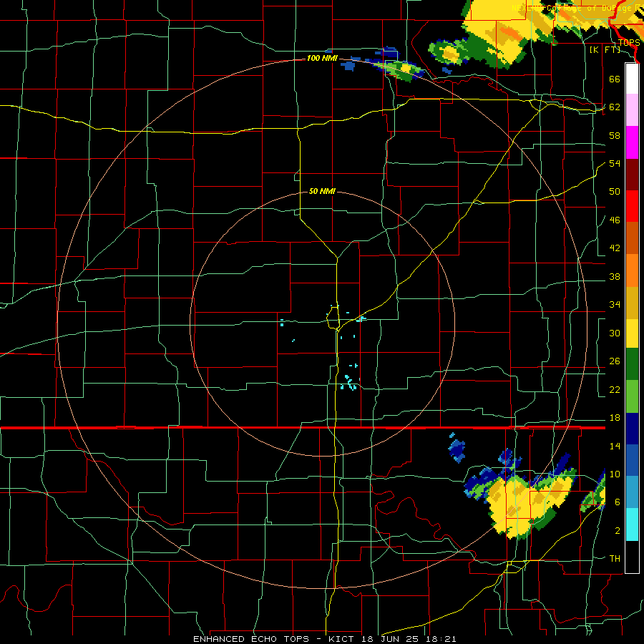Click the NEXRAD College of DuPage header text
The width and height of the screenshot is (644, 644).
pos(577,8)
